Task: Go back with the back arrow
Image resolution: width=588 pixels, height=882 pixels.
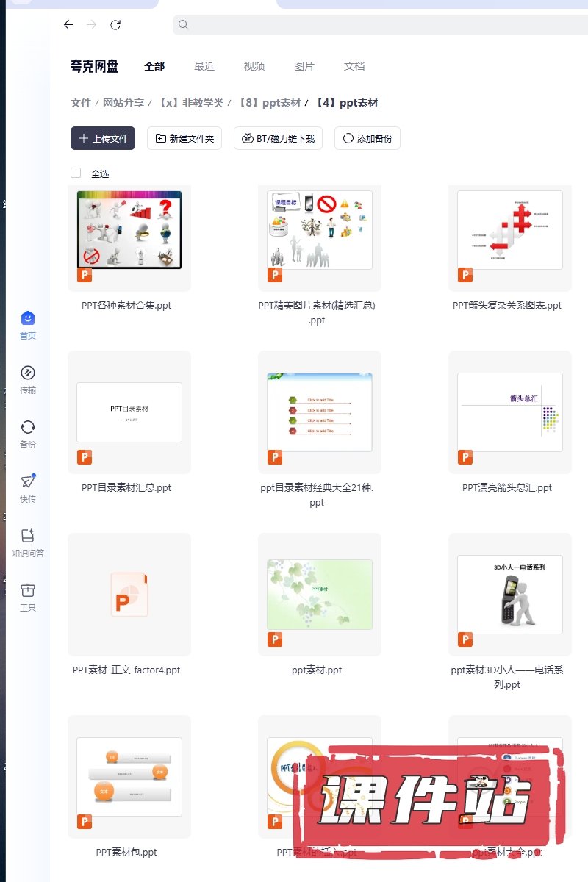Action: 68,25
